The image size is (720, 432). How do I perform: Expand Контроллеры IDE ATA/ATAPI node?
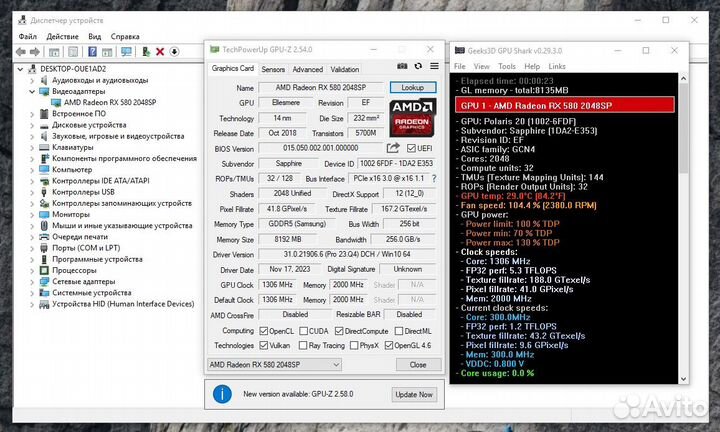(x=32, y=181)
